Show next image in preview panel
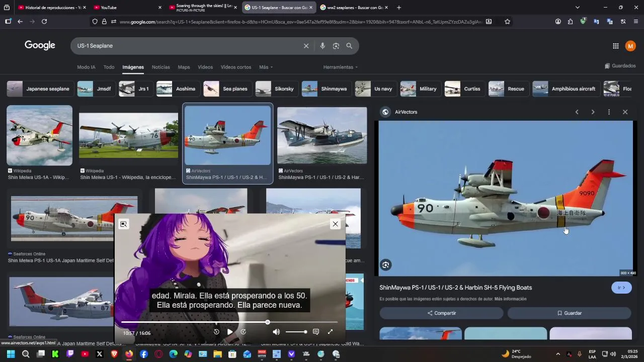 tap(593, 112)
